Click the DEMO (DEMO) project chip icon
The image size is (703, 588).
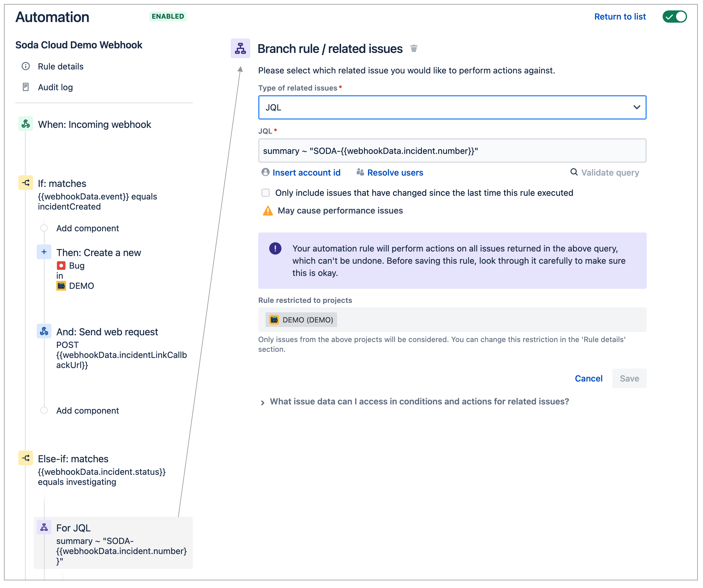pyautogui.click(x=274, y=320)
